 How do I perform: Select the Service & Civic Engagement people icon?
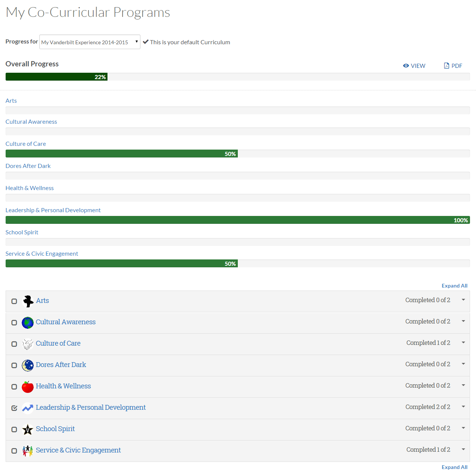point(27,451)
